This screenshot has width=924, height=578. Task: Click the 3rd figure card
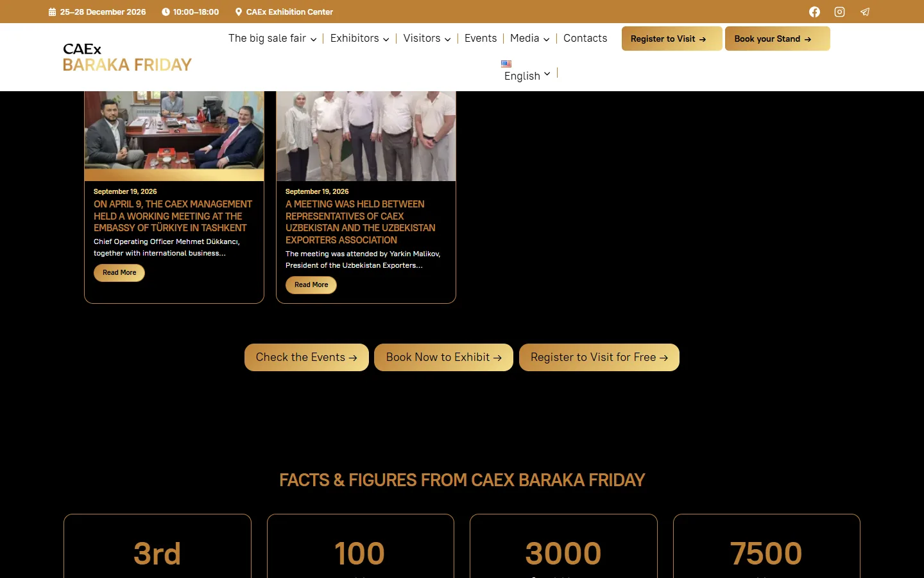[x=157, y=546]
